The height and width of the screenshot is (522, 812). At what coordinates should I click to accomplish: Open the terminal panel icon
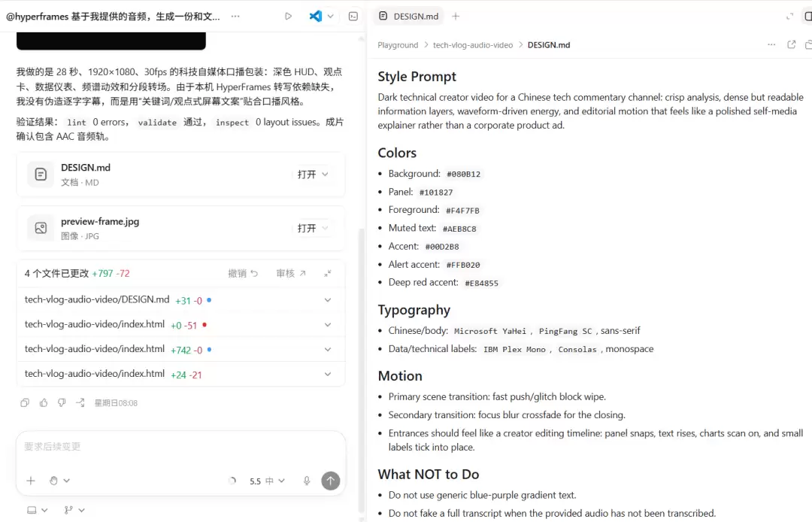[353, 16]
